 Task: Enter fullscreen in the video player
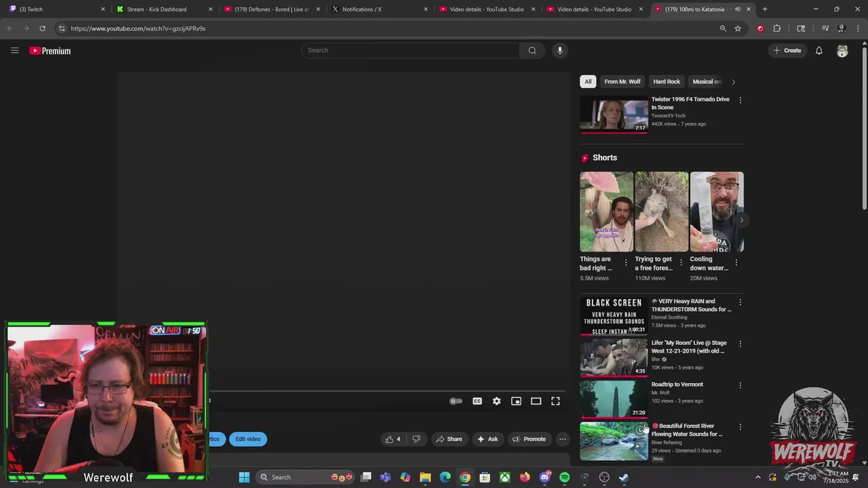[x=555, y=401]
